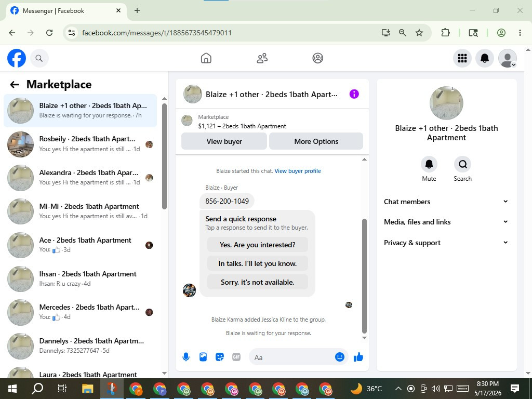Screen dimensions: 532x399
Task: Bookmark this page star icon
Action: [x=419, y=33]
